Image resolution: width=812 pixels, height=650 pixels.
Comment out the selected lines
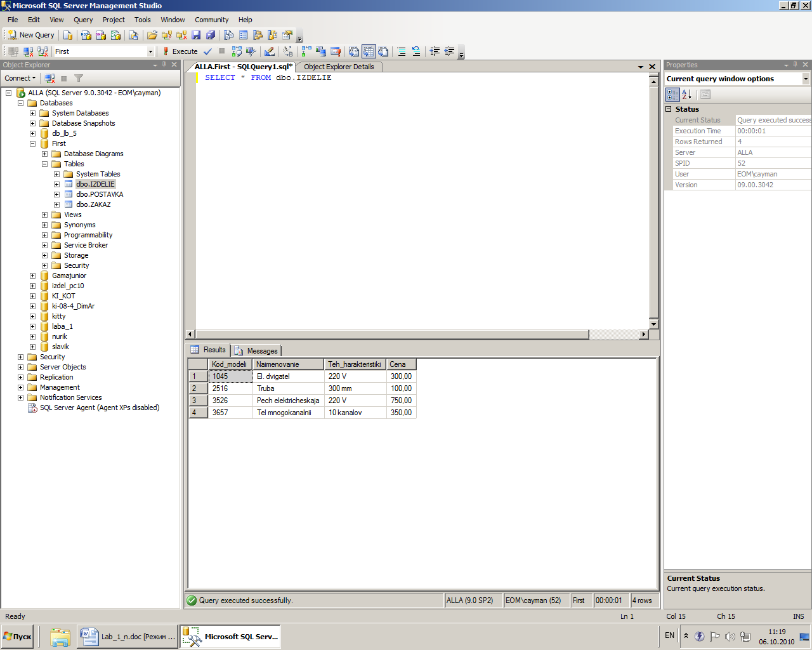[402, 51]
